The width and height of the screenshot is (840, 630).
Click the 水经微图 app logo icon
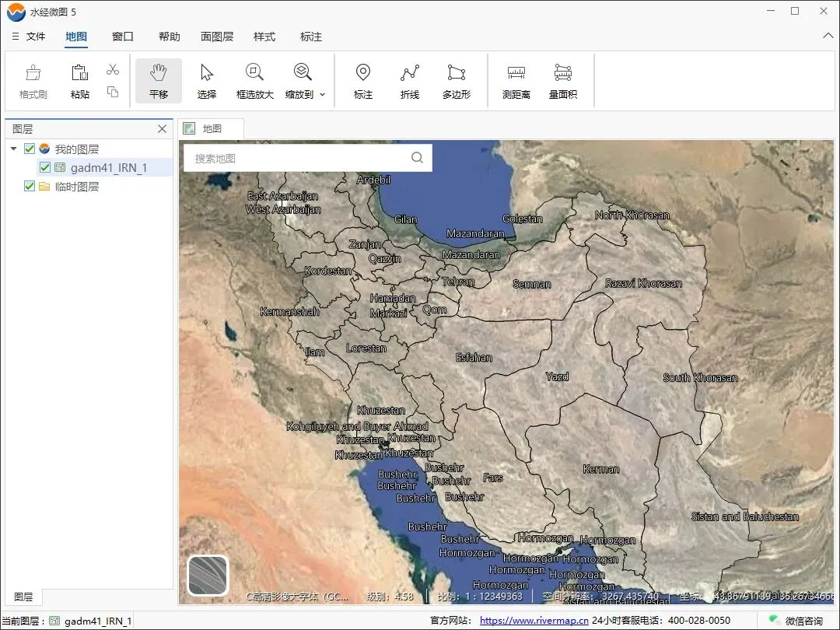16,12
